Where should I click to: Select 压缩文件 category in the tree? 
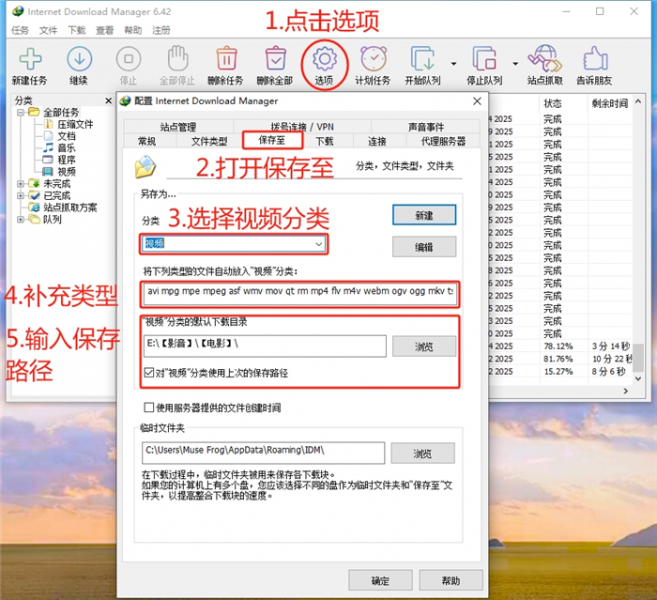point(75,124)
